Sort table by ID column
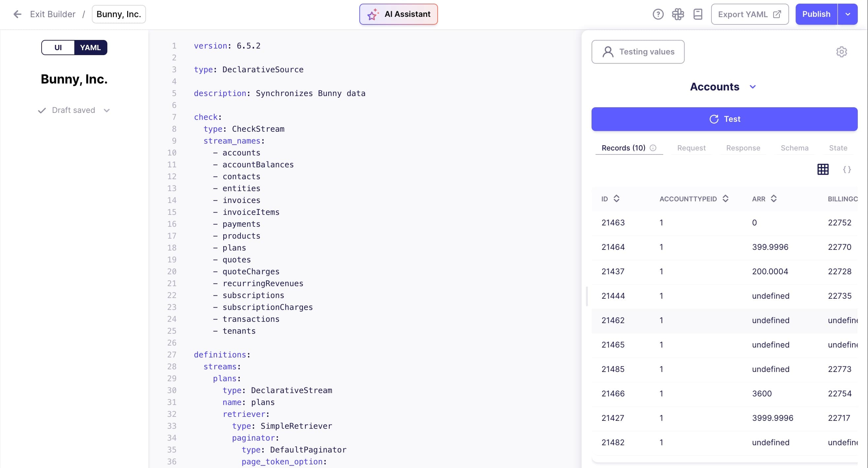868x468 pixels. 616,199
